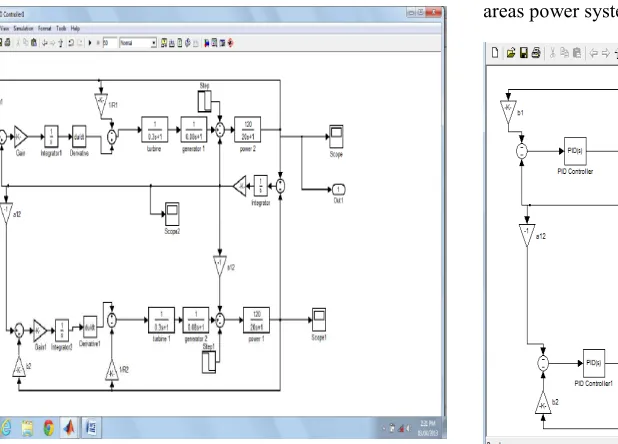Open Internet Explorer from taskbar
The width and height of the screenshot is (618, 444).
pos(6,427)
